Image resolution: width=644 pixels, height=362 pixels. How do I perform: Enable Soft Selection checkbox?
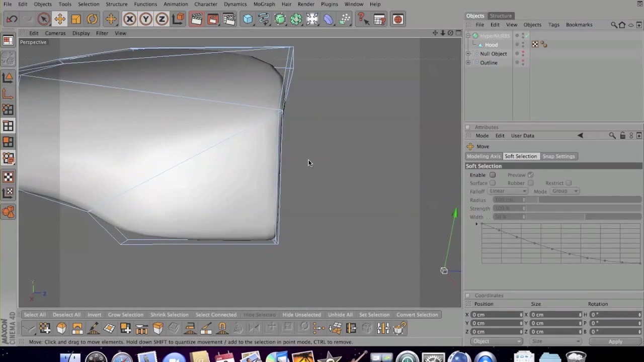click(493, 175)
